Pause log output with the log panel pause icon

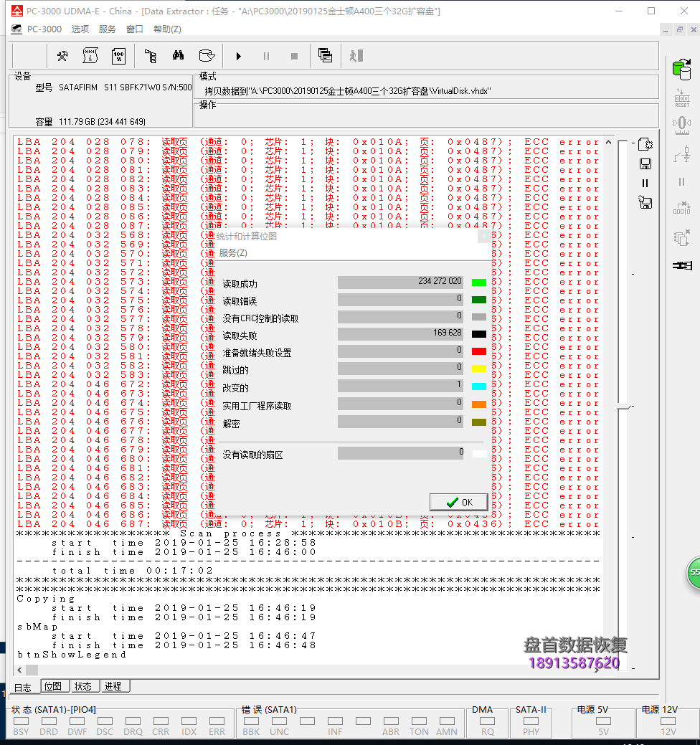pos(645,184)
